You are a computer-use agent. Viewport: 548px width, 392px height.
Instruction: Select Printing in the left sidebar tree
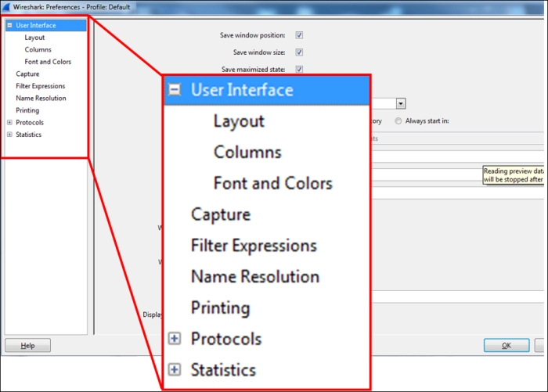click(x=27, y=110)
